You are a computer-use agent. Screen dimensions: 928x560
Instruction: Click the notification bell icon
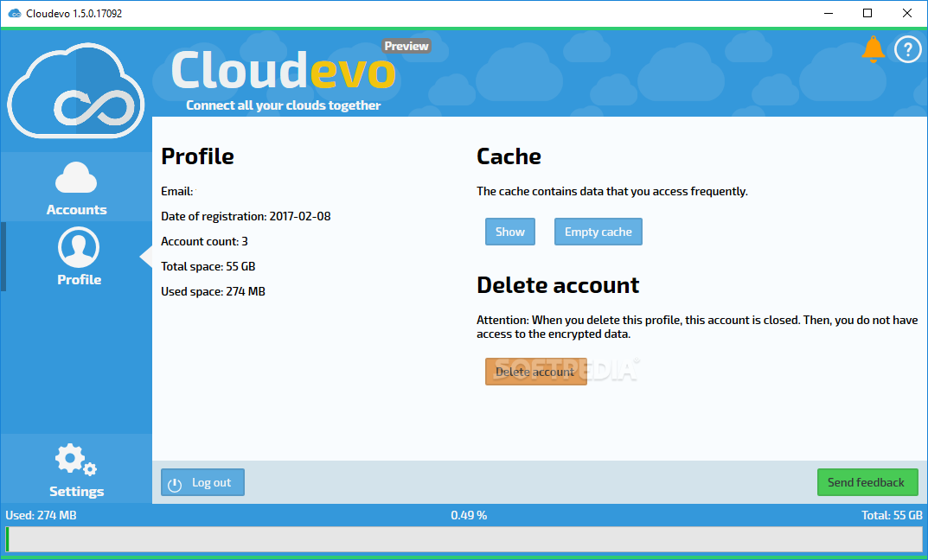[x=873, y=49]
